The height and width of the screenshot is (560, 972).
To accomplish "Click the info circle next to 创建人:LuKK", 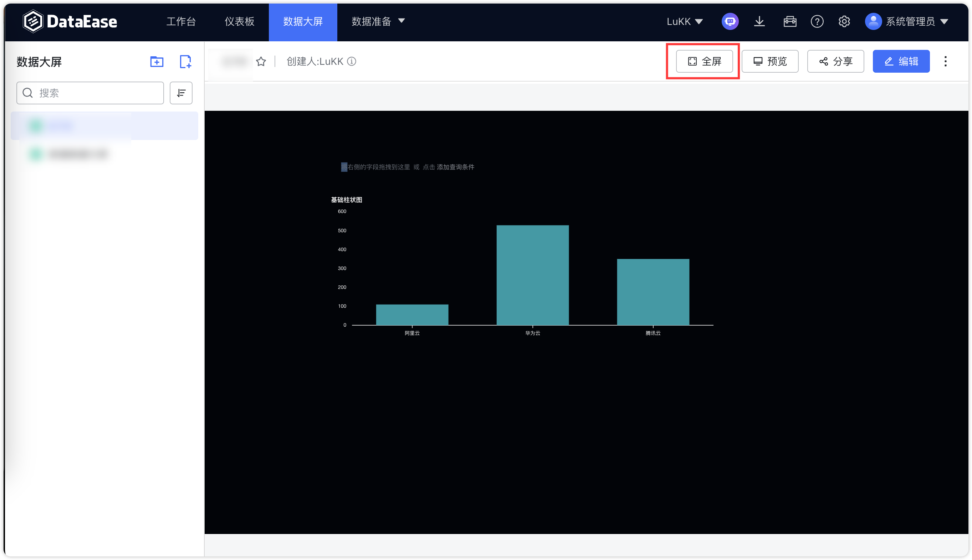I will tap(351, 61).
